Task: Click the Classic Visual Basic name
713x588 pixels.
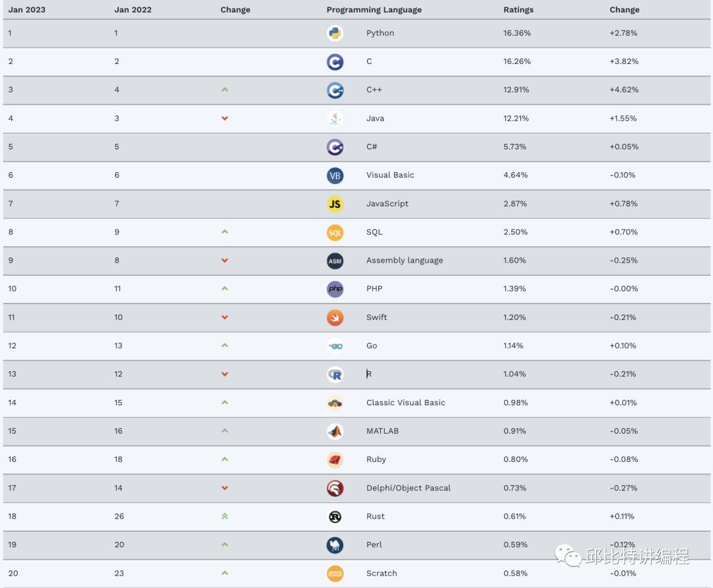Action: [405, 403]
